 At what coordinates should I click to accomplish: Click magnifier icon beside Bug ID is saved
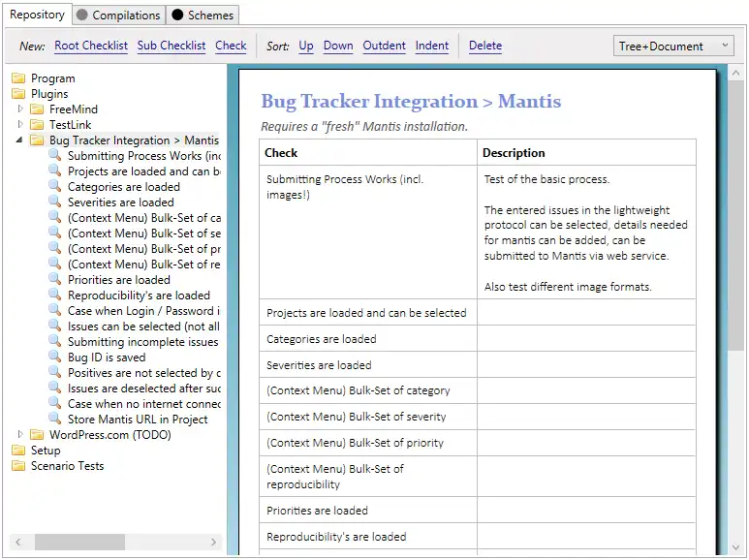[x=55, y=357]
